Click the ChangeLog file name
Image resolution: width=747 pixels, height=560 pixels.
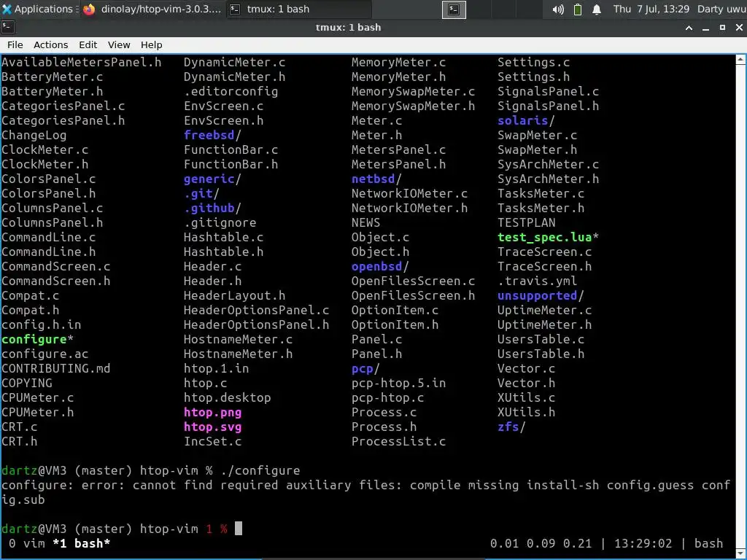click(34, 135)
